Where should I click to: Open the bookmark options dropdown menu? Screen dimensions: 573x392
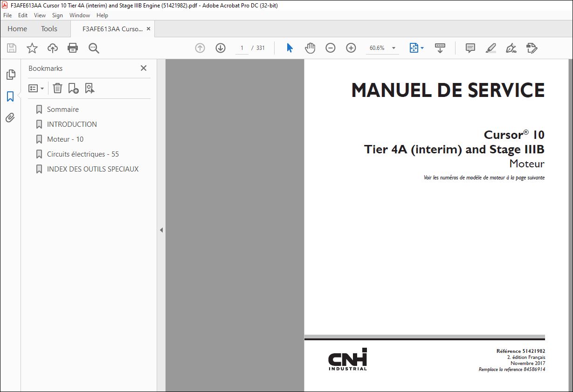point(36,88)
